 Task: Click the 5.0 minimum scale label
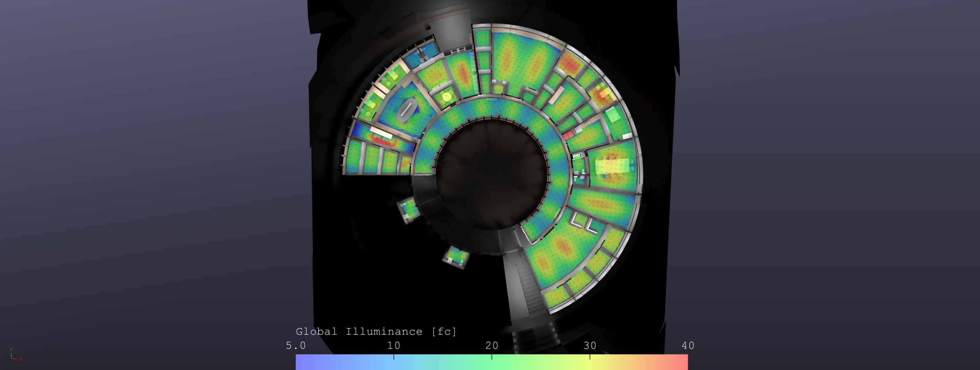pyautogui.click(x=296, y=346)
